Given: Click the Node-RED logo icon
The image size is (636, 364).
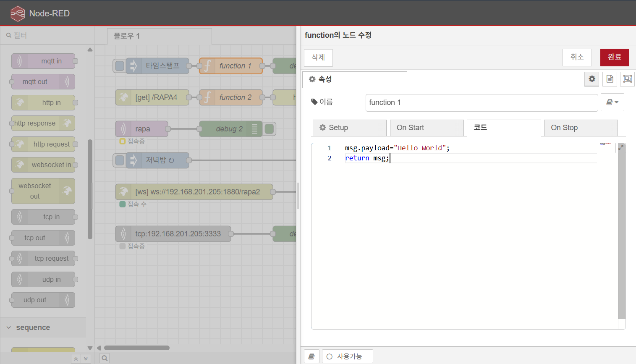Looking at the screenshot, I should click(x=18, y=13).
